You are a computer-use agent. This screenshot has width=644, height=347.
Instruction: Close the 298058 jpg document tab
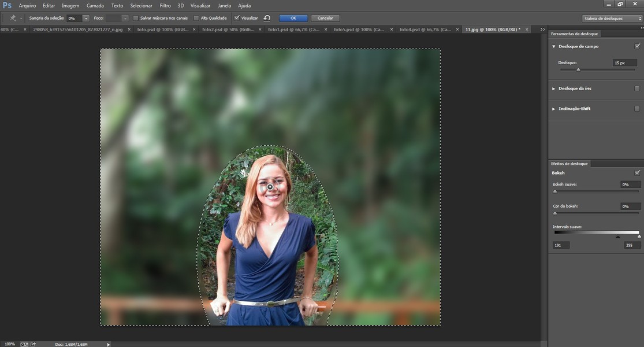pos(129,29)
